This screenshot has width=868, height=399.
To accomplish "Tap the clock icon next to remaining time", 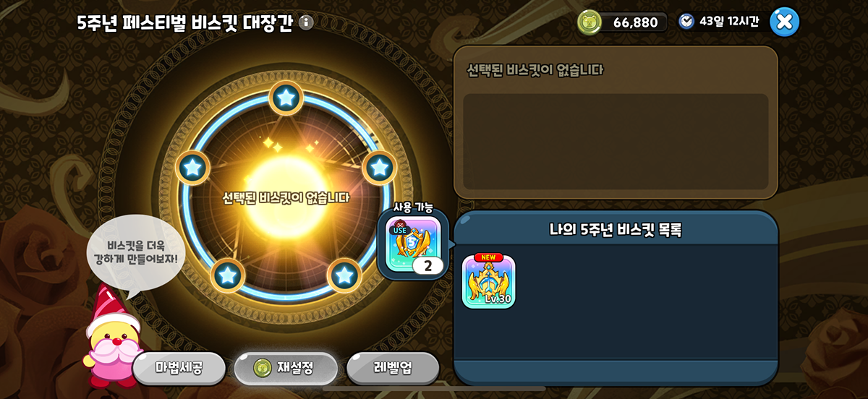I will tap(686, 21).
